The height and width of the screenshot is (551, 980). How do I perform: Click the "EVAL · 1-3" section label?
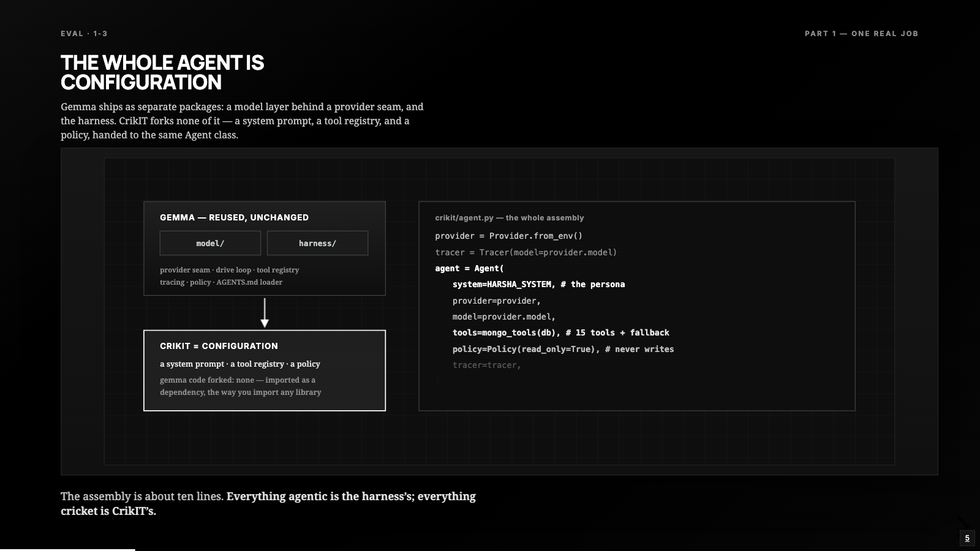tap(84, 34)
